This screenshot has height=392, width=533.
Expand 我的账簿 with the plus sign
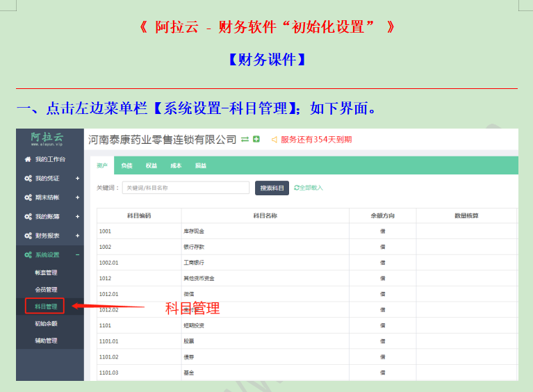pos(78,216)
